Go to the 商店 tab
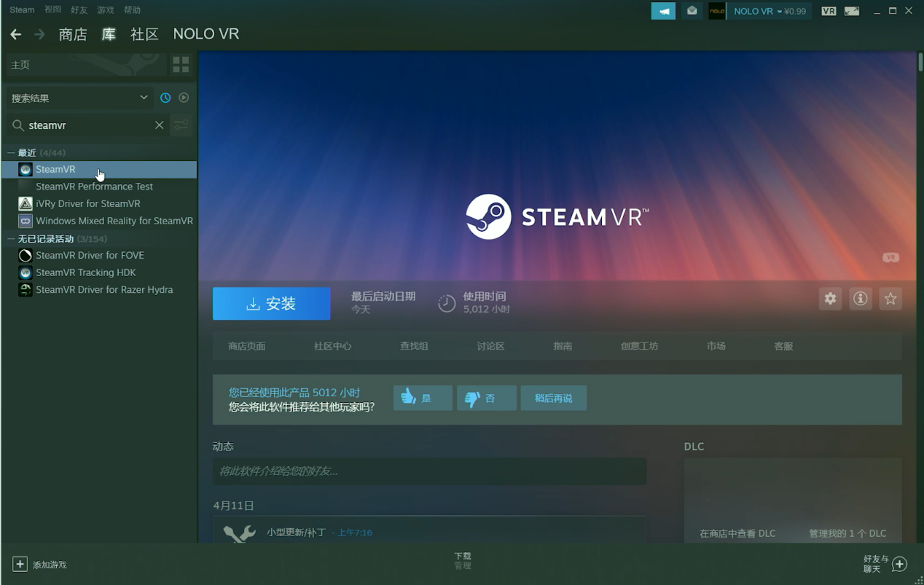The width and height of the screenshot is (924, 585). click(x=73, y=34)
